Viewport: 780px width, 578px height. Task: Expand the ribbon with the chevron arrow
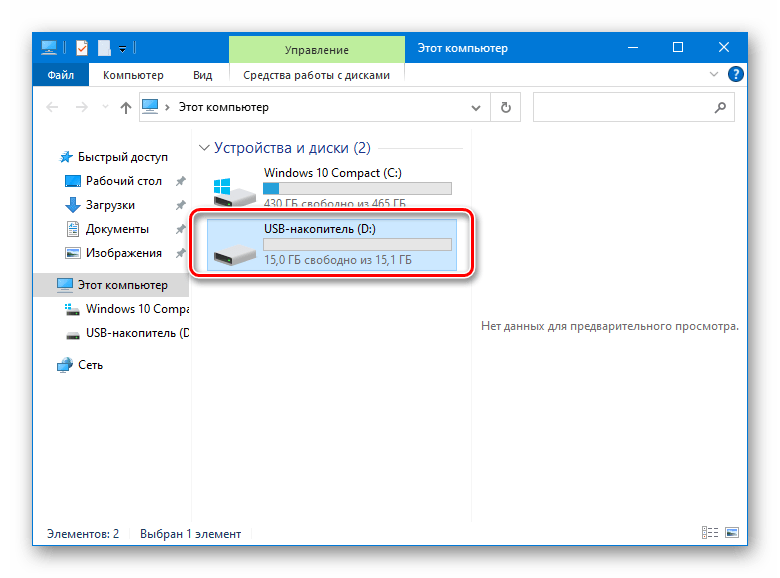tap(715, 75)
